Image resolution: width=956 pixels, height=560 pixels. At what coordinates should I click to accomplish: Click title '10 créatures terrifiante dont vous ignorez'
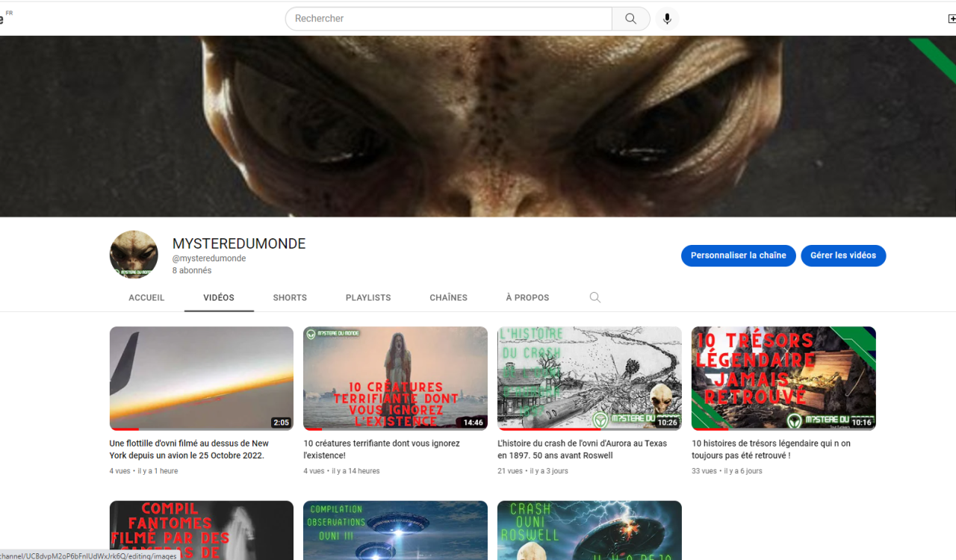382,449
